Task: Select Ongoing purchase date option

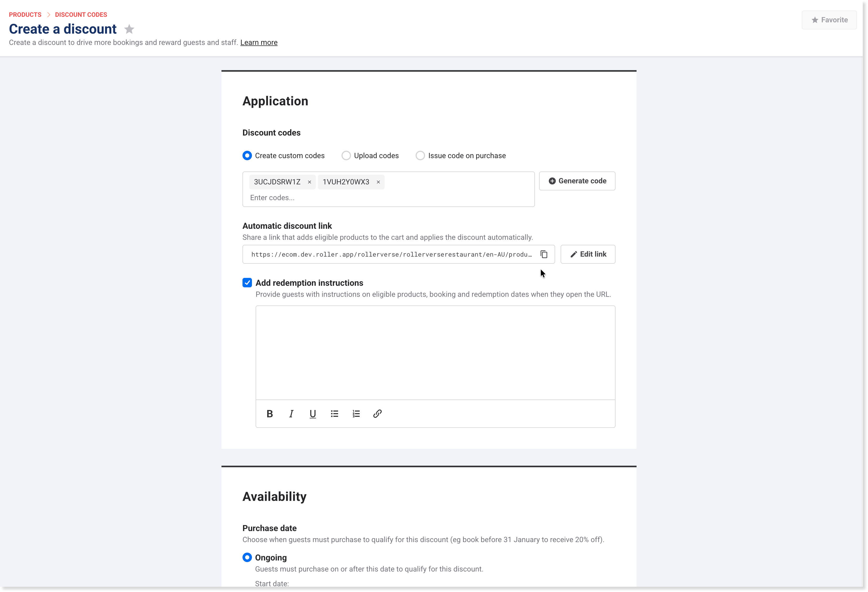Action: point(247,557)
